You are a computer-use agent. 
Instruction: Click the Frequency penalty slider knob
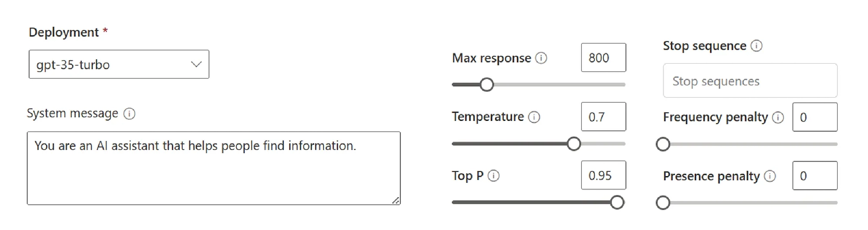[663, 145]
